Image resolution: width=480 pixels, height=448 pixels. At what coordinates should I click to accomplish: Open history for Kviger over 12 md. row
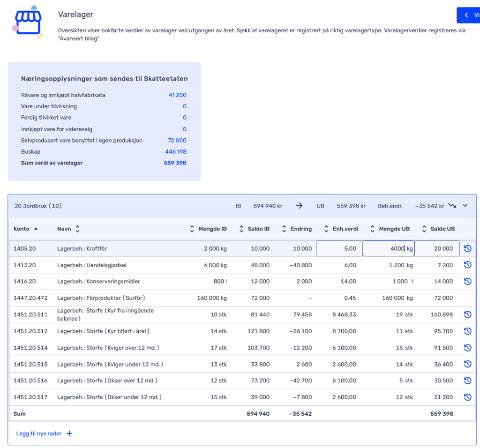point(467,348)
